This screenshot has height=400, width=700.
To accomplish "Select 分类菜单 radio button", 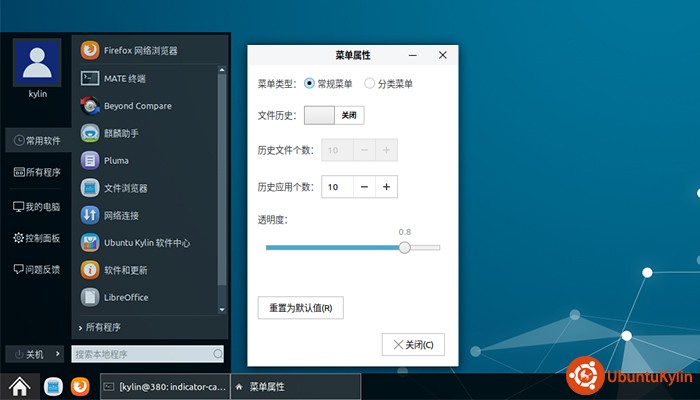I will click(x=370, y=84).
